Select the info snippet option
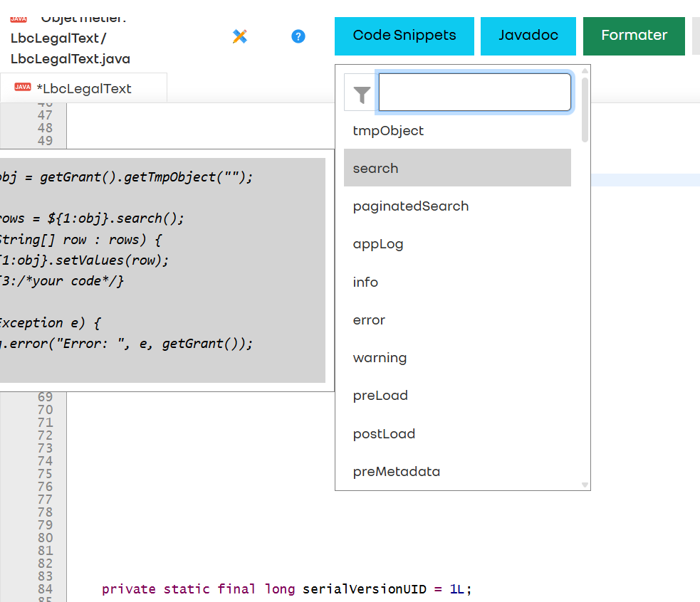Screen dimensions: 700x602 click(x=365, y=282)
